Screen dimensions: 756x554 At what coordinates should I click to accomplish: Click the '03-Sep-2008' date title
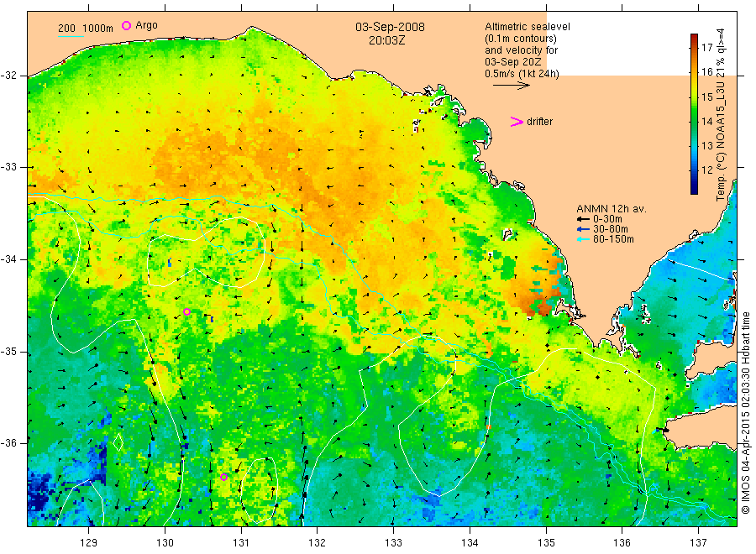[390, 27]
